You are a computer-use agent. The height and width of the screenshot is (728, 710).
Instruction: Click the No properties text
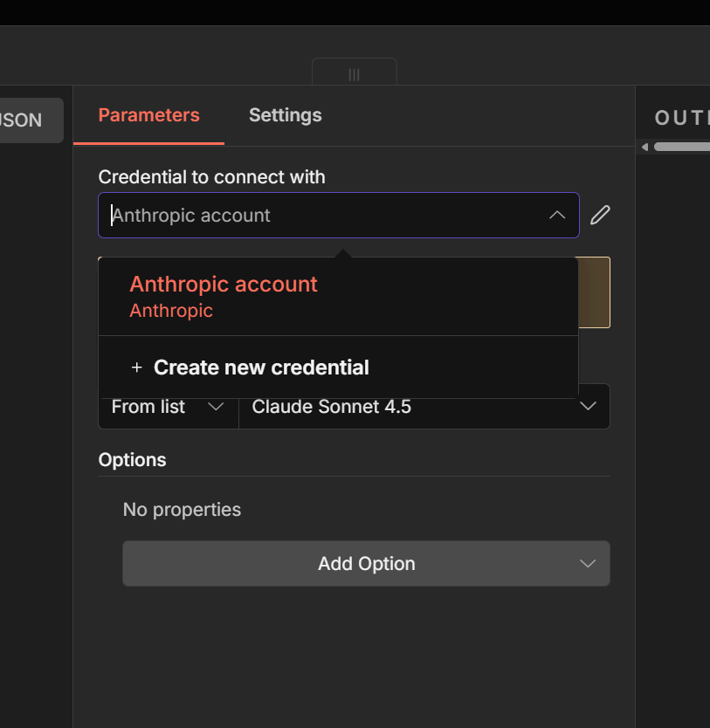click(x=182, y=509)
